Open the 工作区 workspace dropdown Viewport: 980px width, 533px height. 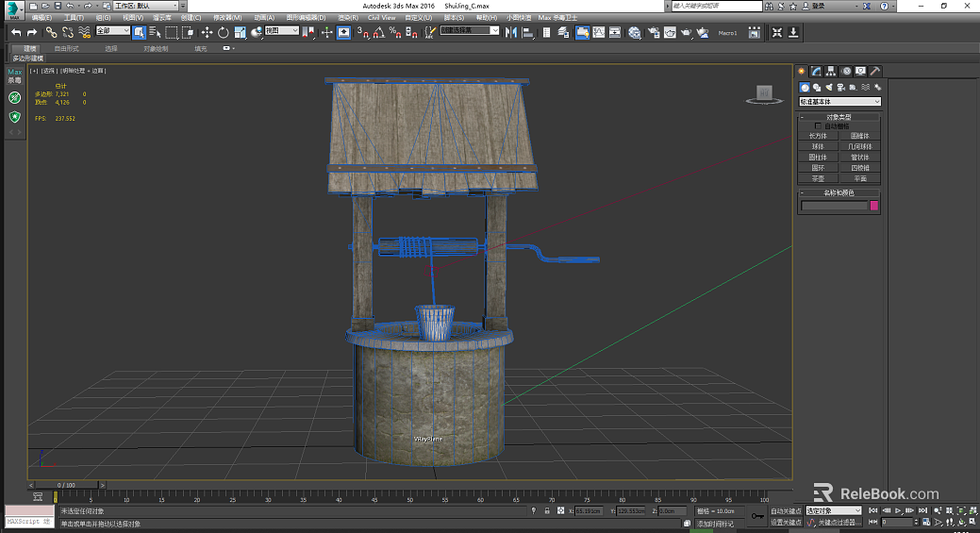click(x=146, y=6)
